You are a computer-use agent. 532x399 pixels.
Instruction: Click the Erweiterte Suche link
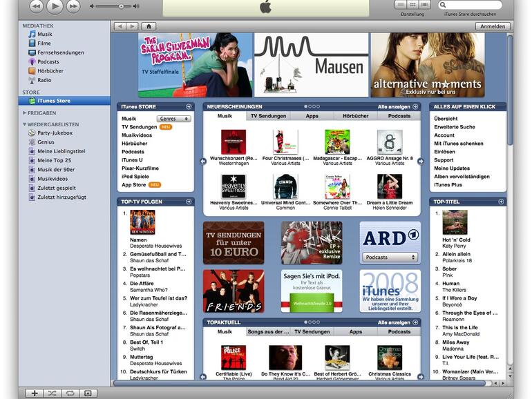coord(454,127)
